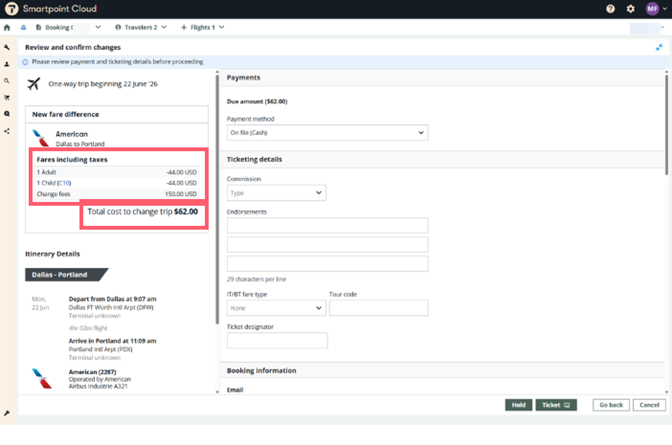Open the Payment method dropdown

(327, 132)
